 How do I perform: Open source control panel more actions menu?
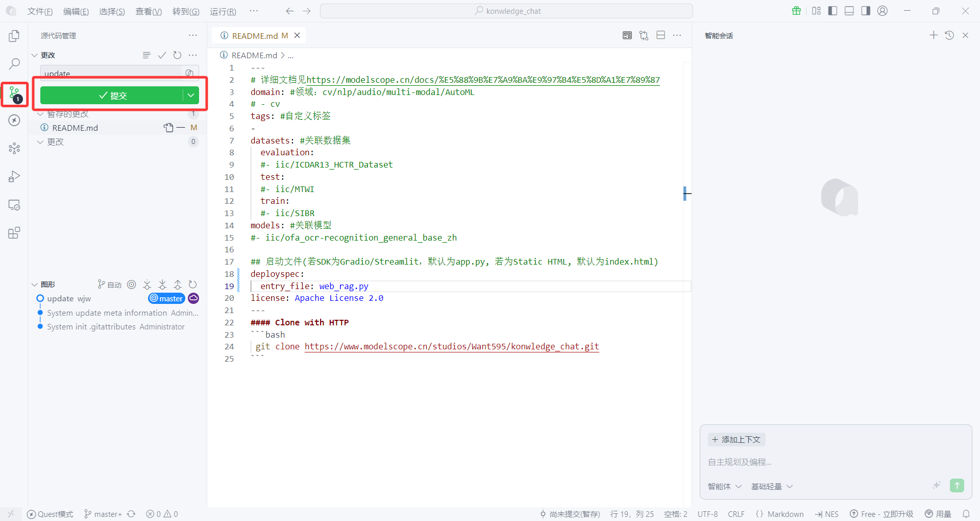click(x=192, y=35)
